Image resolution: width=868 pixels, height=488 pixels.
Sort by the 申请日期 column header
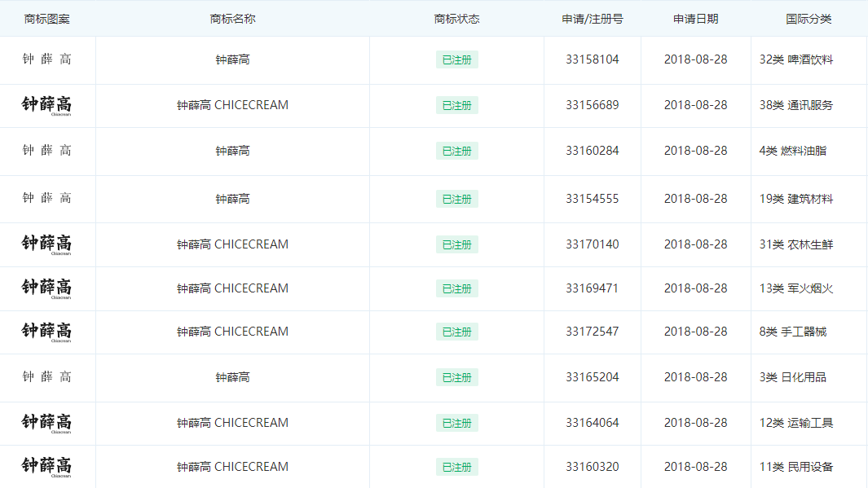(695, 19)
